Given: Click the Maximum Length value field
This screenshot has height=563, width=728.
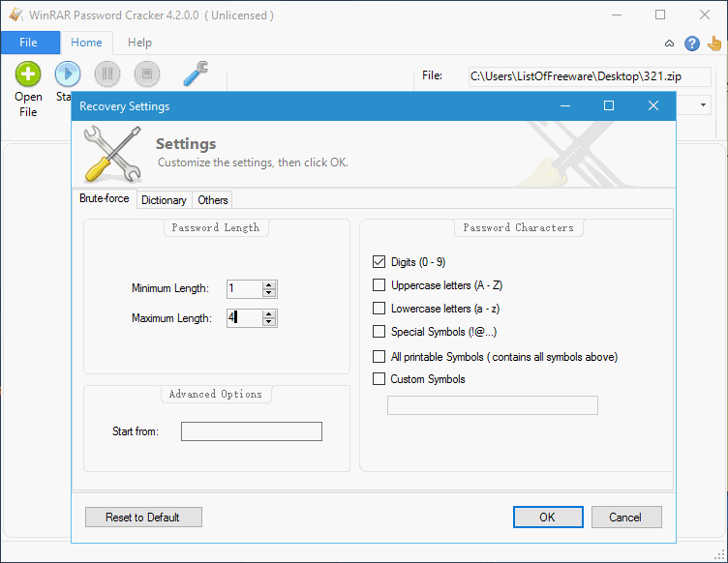Looking at the screenshot, I should coord(244,318).
